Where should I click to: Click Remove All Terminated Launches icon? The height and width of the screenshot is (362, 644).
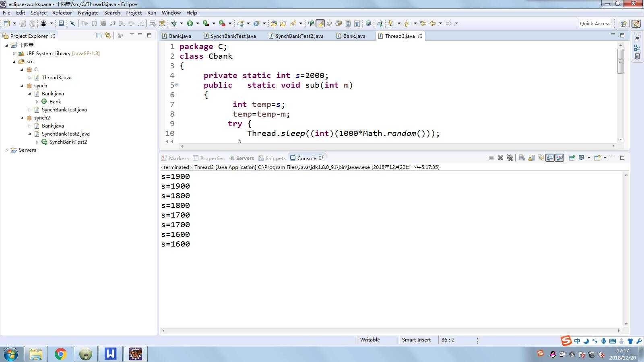click(510, 158)
